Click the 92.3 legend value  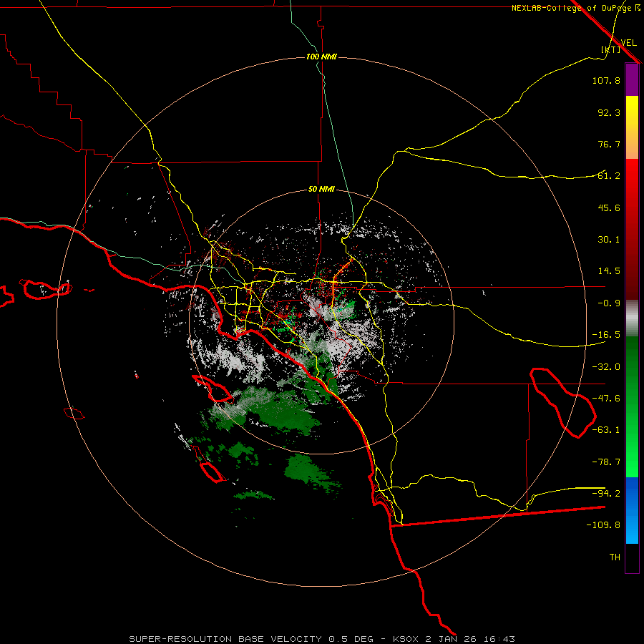tap(609, 112)
